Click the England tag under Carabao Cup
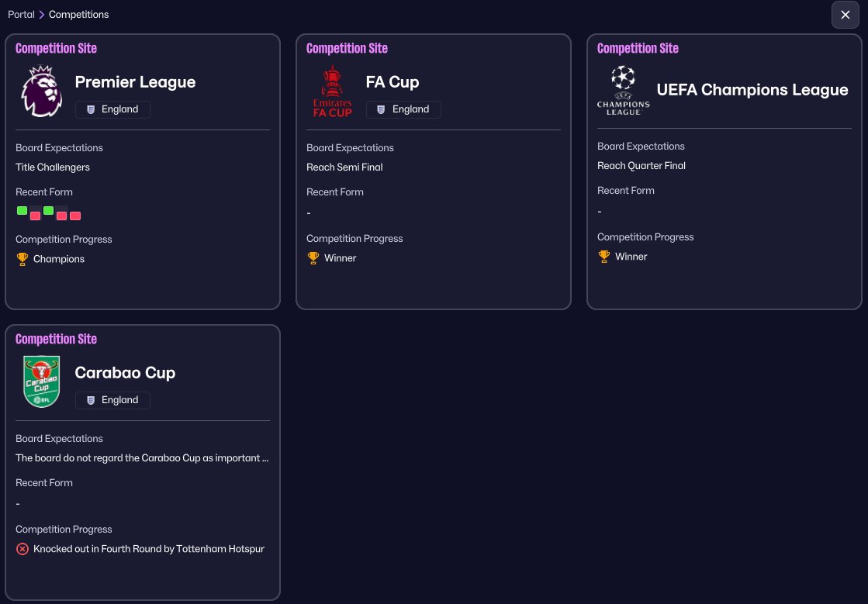Viewport: 868px width, 604px height. click(x=112, y=400)
